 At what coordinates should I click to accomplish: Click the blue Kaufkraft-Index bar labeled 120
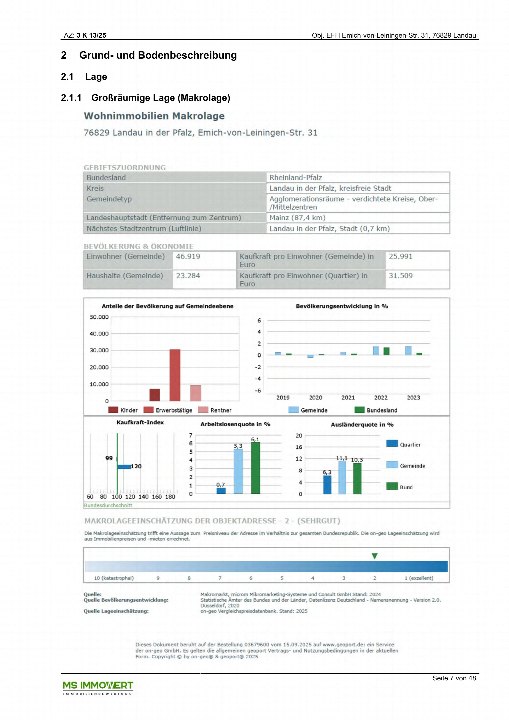click(124, 467)
